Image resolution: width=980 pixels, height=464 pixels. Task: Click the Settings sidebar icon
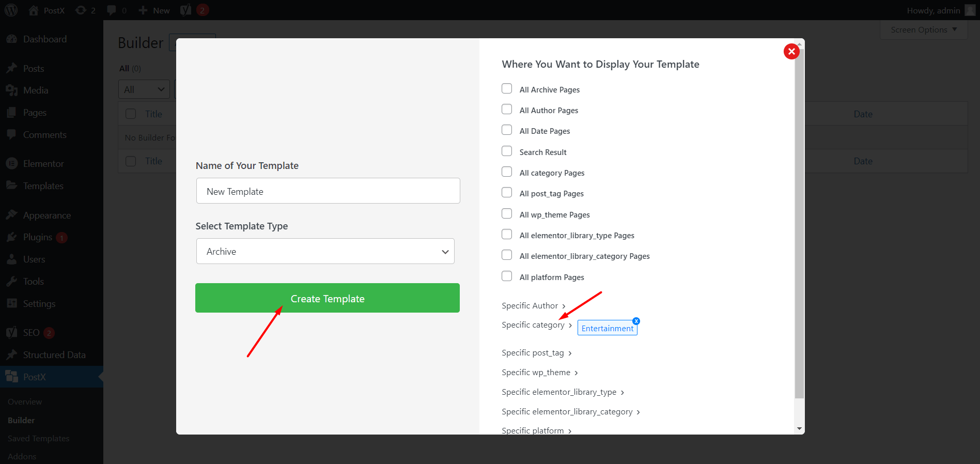tap(11, 304)
